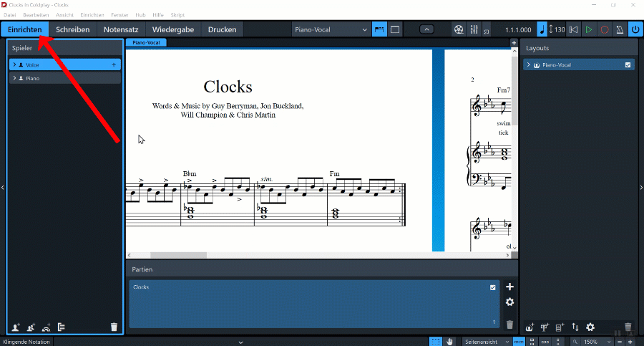Add a new flow in Partien panel
Image resolution: width=644 pixels, height=346 pixels.
(509, 287)
